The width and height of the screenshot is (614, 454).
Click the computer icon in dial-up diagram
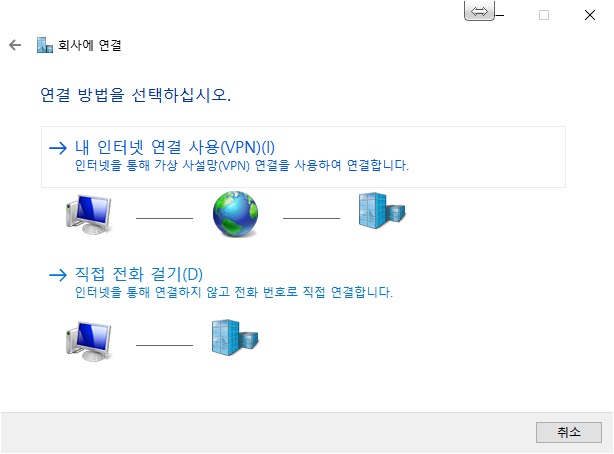click(89, 341)
